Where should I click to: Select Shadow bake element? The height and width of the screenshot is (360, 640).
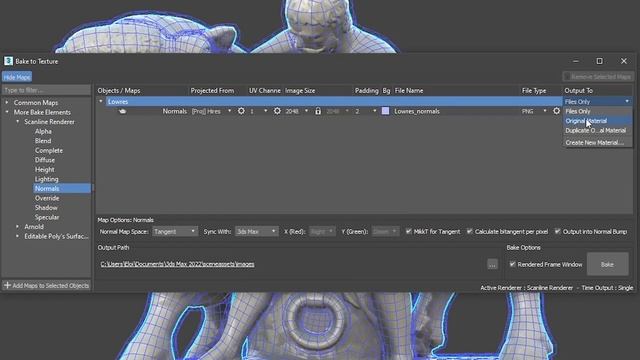tap(46, 208)
